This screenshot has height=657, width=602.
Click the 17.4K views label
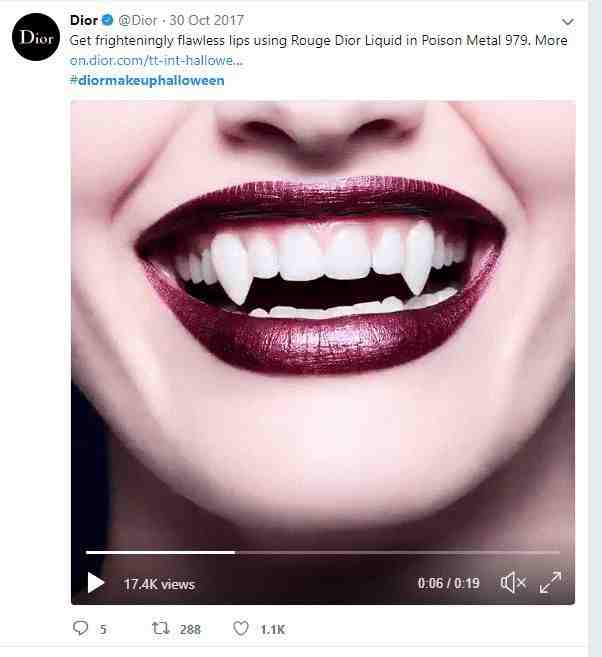coord(159,584)
